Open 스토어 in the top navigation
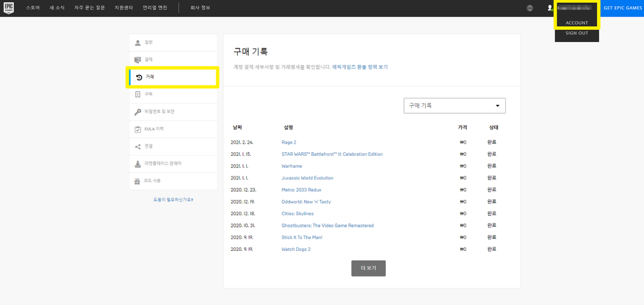Screen dimensions: 644x305 coord(33,8)
